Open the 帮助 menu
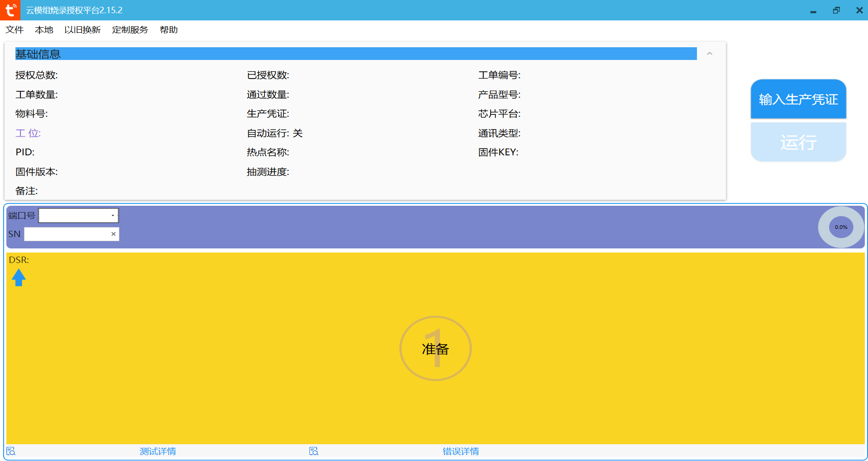868x461 pixels. (169, 30)
